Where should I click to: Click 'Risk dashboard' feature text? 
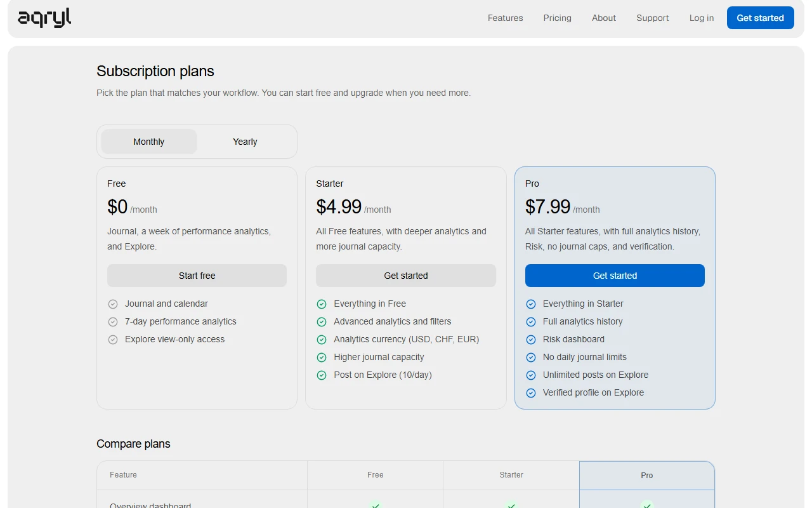[573, 339]
